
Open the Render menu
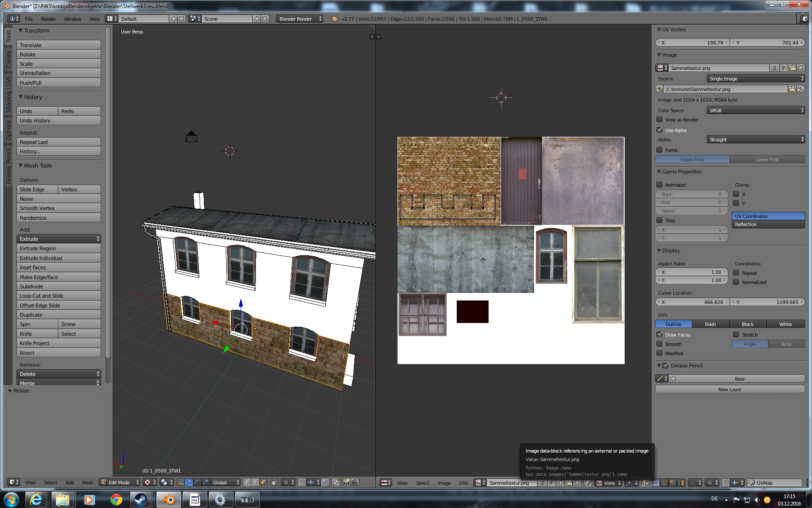48,19
